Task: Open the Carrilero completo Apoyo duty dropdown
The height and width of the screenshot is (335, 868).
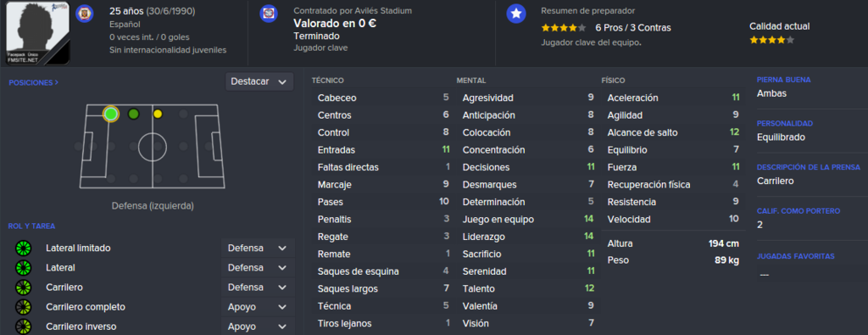Action: tap(258, 307)
